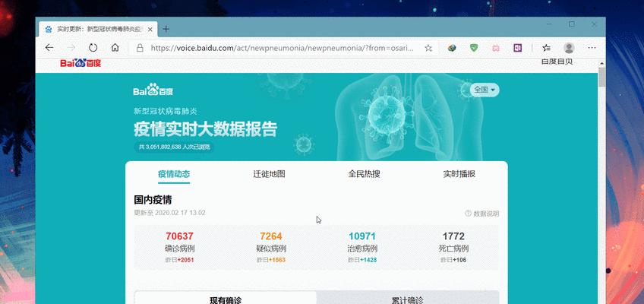644x304 pixels.
Task: Click suspected cases number 7264
Action: 271,236
